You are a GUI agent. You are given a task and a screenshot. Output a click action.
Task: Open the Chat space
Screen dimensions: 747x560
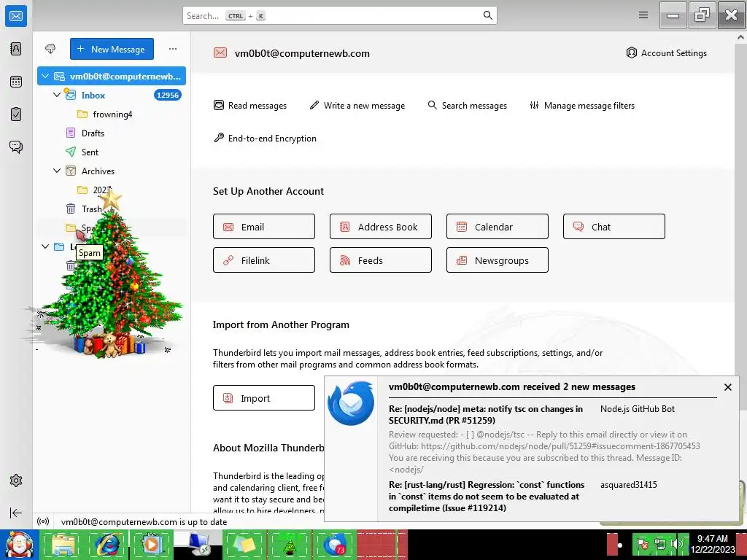point(16,147)
